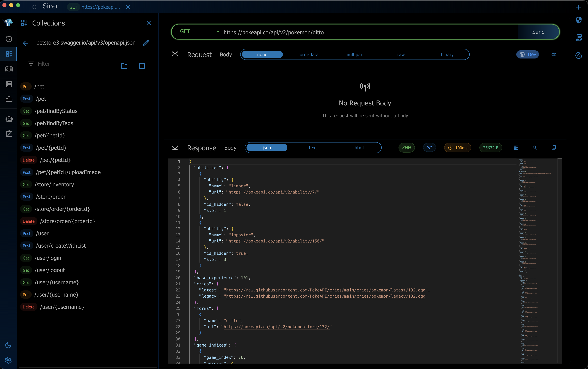Open the robot icon in sidebar
The height and width of the screenshot is (369, 588).
tap(9, 119)
